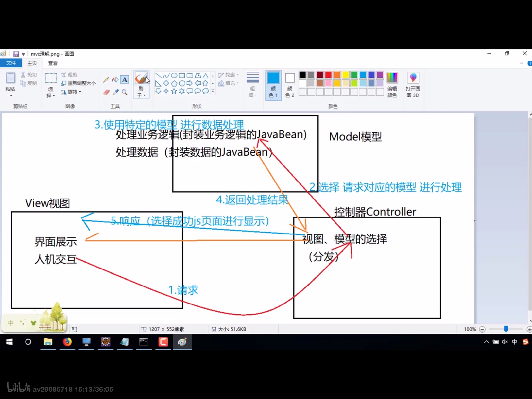Screen dimensions: 532x399
Task: Collapse the ribbon with chevron
Action: pyautogui.click(x=522, y=63)
